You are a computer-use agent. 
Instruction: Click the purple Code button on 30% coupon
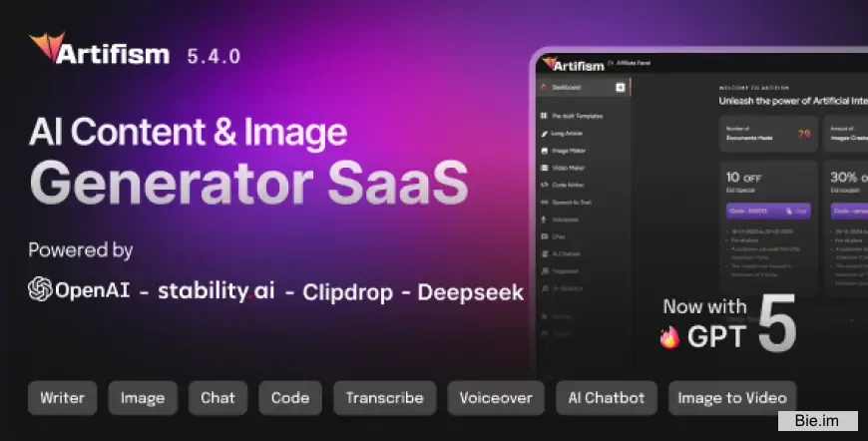pos(849,211)
